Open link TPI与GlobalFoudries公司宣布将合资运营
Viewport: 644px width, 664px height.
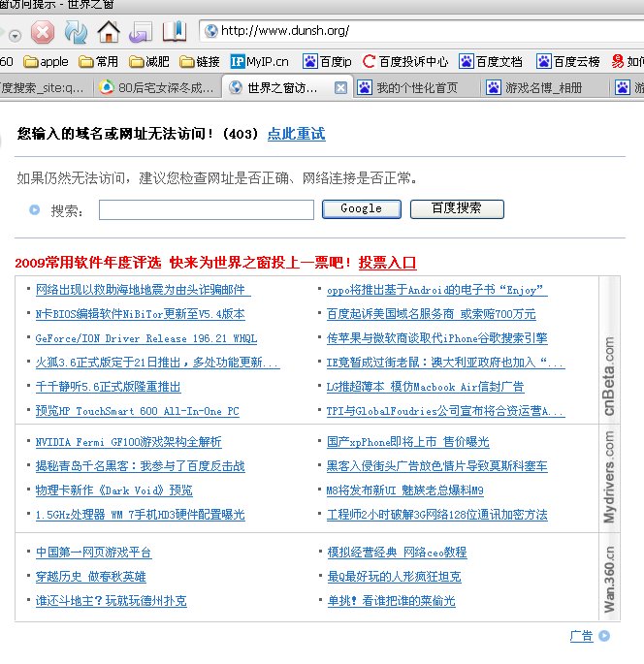(446, 411)
